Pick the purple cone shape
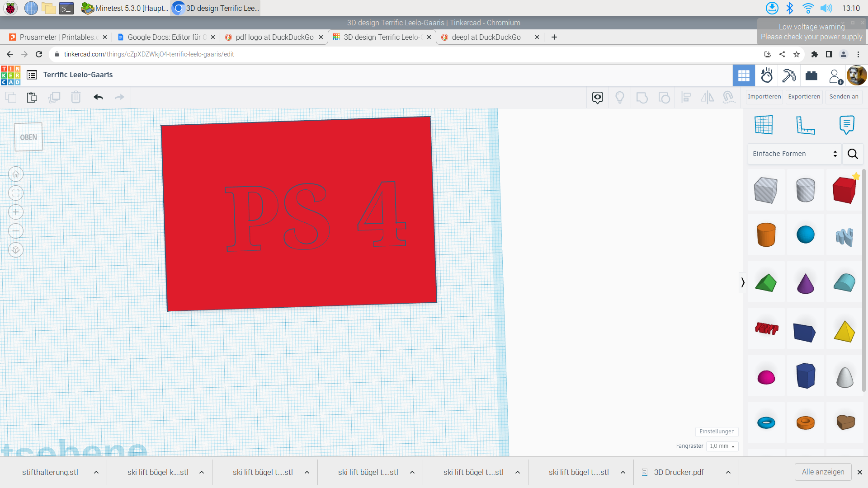Screen dimensions: 868x488 pos(805,283)
